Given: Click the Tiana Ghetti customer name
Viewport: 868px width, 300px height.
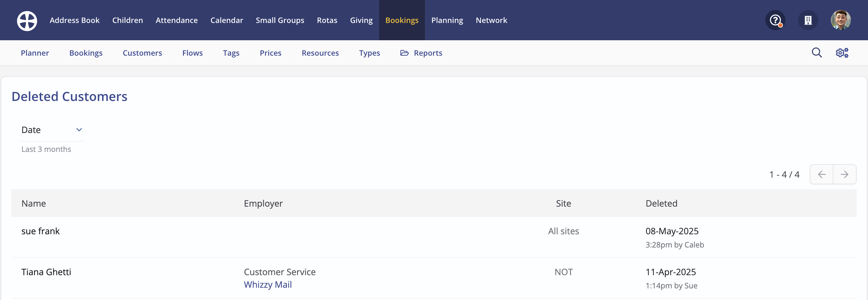Looking at the screenshot, I should pos(46,272).
